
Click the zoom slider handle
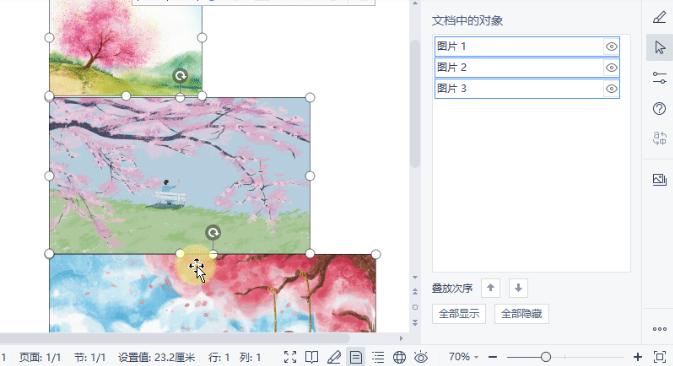point(546,357)
